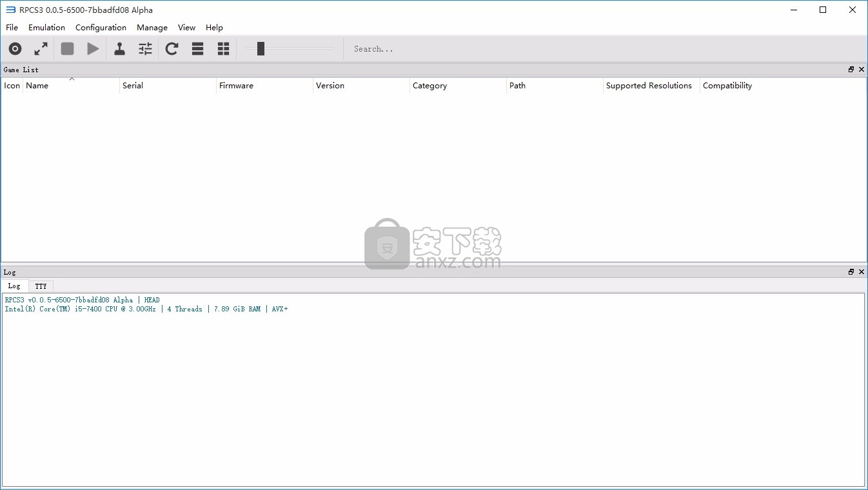Sort game list by Compatibility column

coord(783,85)
